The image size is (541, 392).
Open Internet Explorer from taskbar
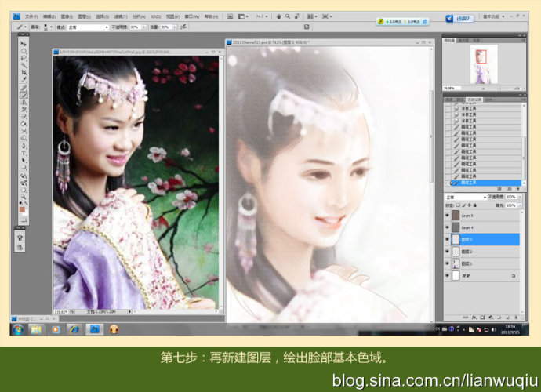[x=74, y=329]
